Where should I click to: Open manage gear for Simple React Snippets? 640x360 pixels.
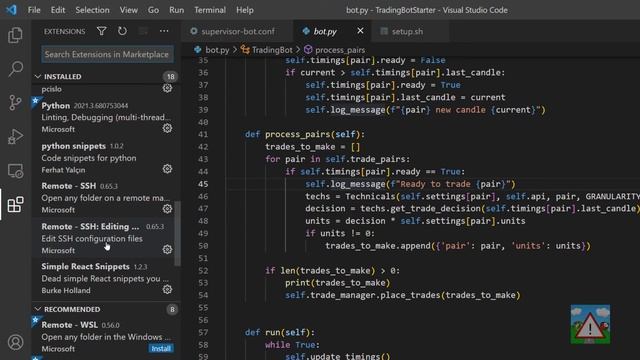[167, 289]
